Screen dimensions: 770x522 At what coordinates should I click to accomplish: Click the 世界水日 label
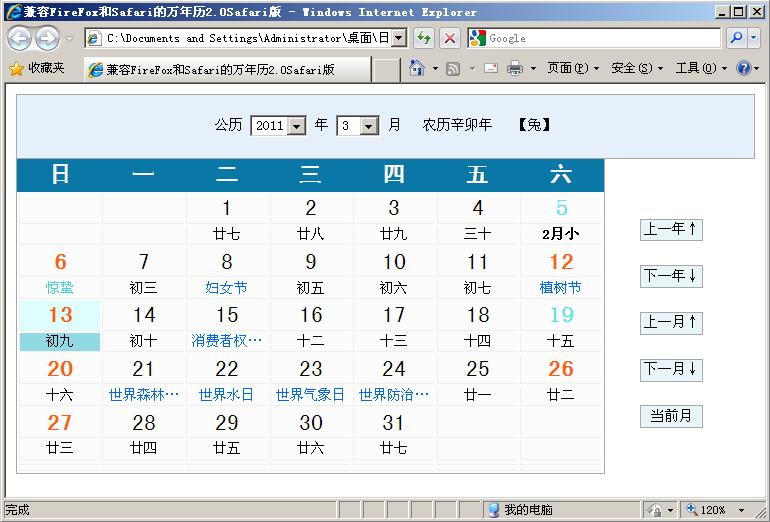point(226,394)
